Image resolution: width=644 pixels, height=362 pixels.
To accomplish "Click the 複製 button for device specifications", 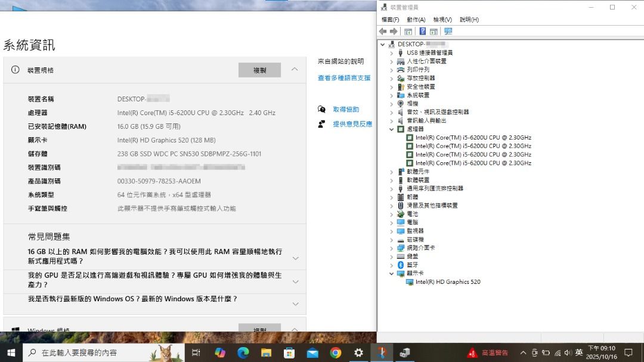I will pos(259,70).
